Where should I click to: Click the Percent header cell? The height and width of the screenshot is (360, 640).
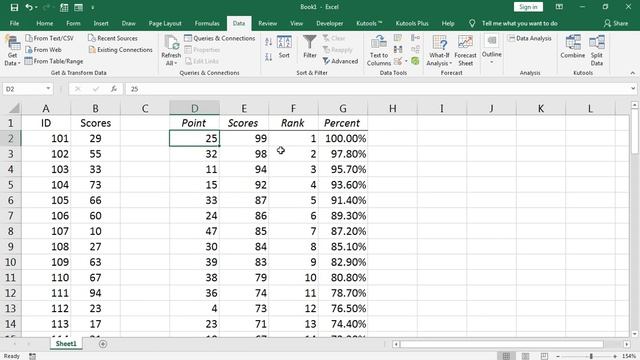click(x=343, y=123)
